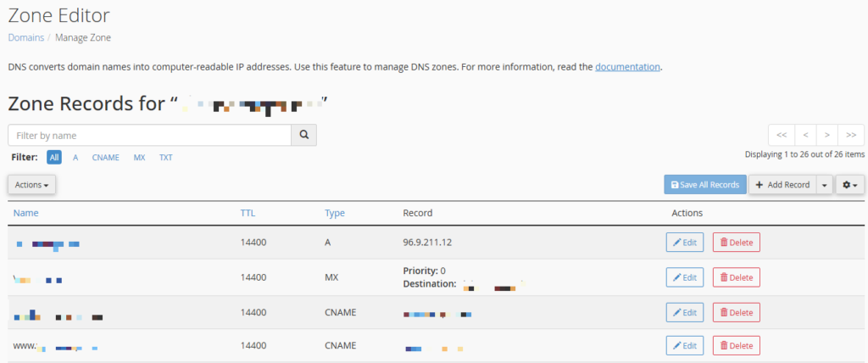The width and height of the screenshot is (868, 363).
Task: Open the gear settings dropdown
Action: point(849,185)
